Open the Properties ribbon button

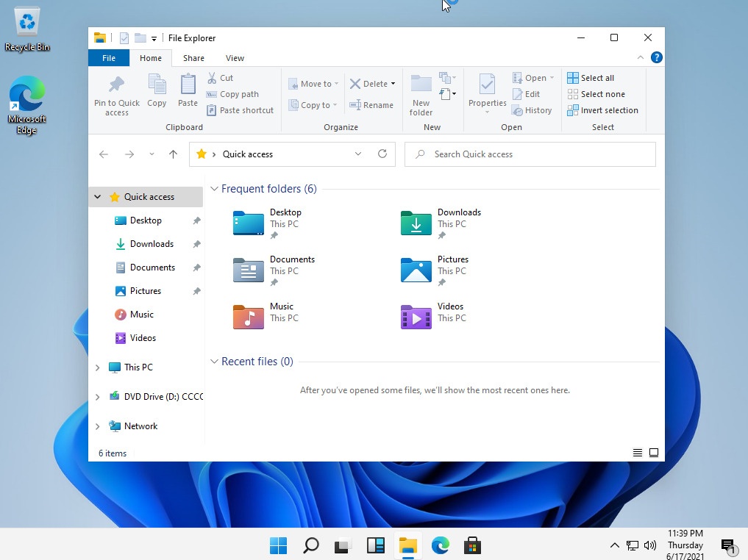click(487, 94)
